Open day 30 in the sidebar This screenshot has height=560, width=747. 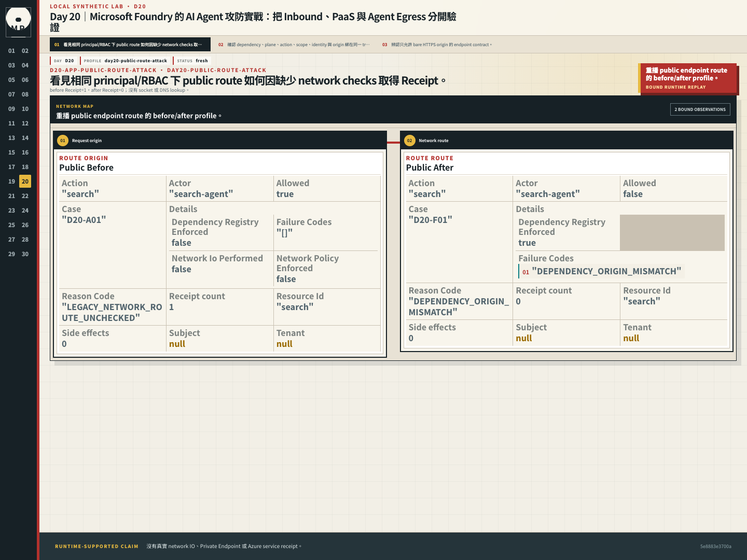(x=25, y=254)
